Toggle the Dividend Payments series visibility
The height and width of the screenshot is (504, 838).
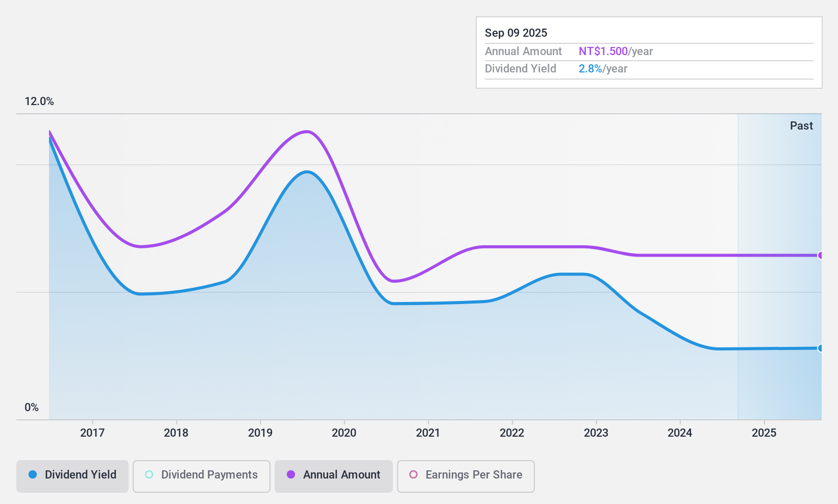click(x=201, y=475)
